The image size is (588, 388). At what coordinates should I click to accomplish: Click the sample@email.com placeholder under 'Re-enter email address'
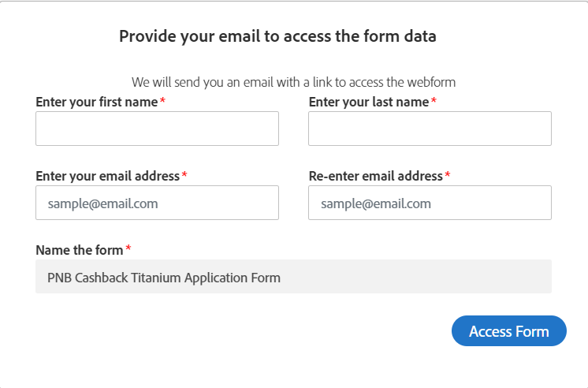pyautogui.click(x=375, y=203)
